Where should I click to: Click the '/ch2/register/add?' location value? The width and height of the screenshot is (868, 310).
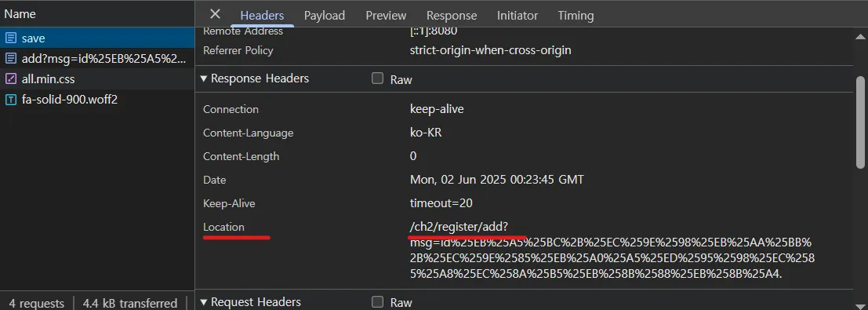point(459,227)
